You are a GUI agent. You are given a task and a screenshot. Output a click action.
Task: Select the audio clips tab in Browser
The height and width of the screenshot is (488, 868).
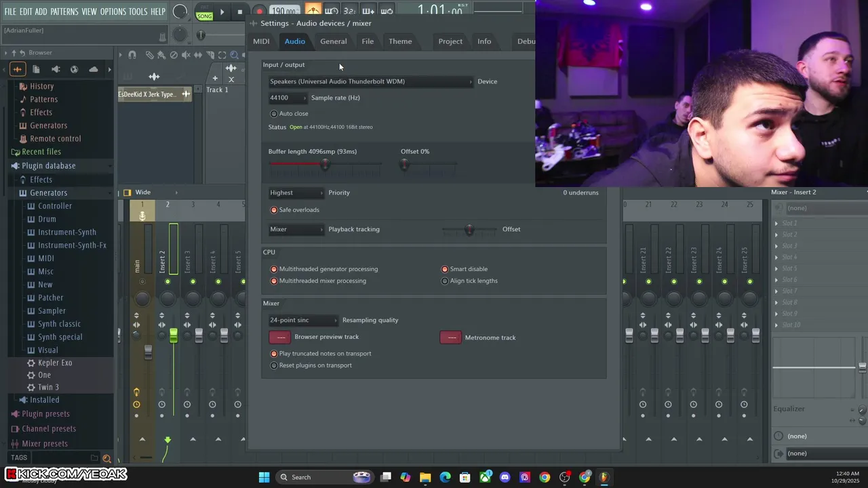[18, 69]
